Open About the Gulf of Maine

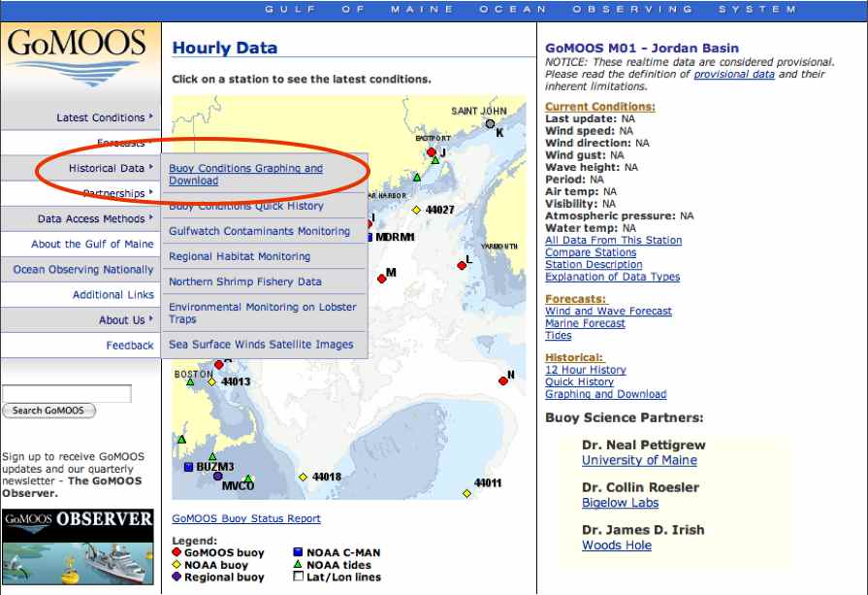coord(92,244)
